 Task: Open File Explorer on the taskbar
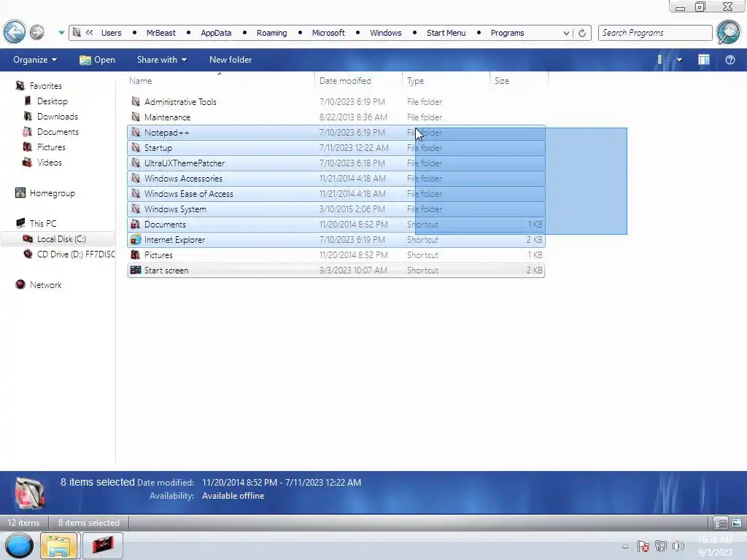click(58, 545)
